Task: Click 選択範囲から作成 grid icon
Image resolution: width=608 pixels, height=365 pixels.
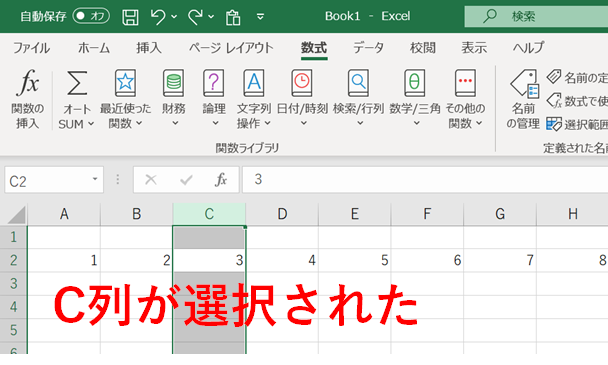Action: [554, 124]
